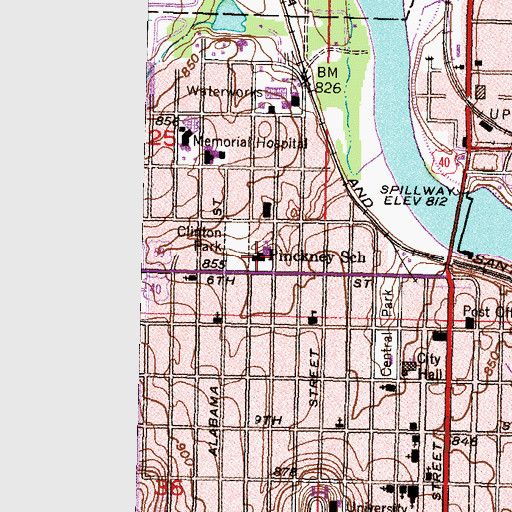
Task: Click the 9TH street label
Action: click(268, 420)
